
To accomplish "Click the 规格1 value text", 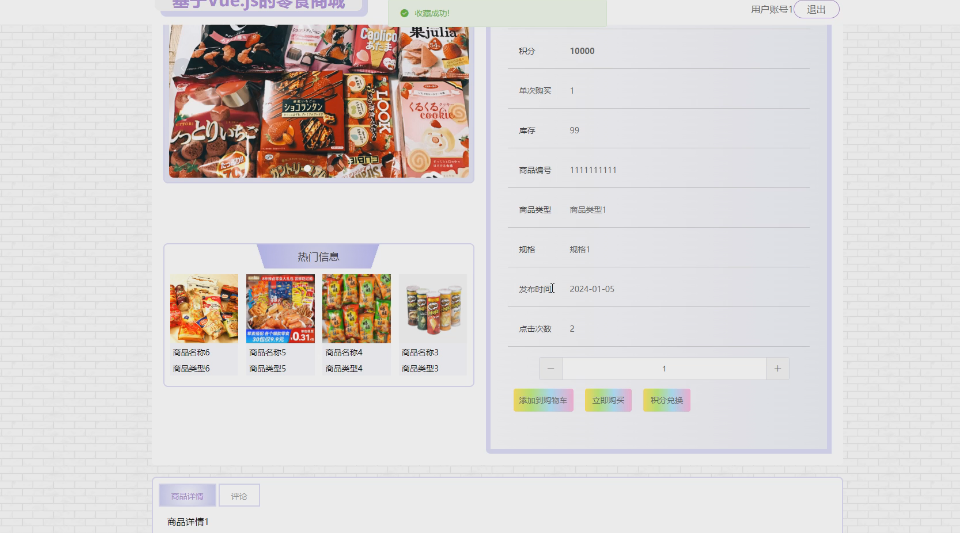I will coord(580,249).
